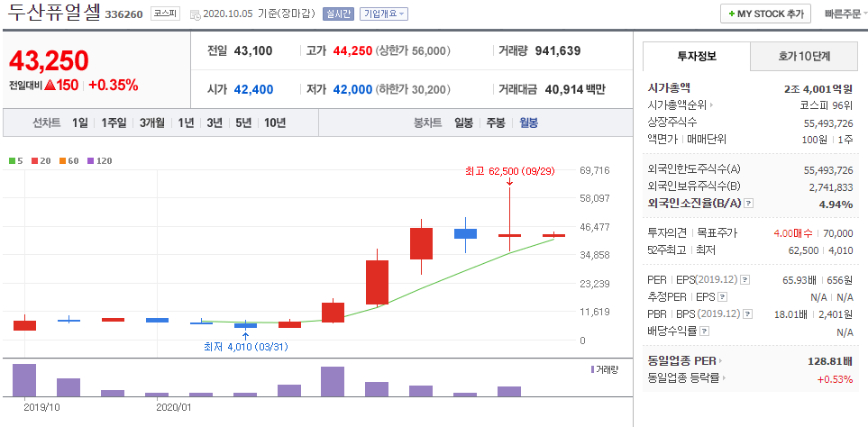Screen dimensions: 868x427
Task: Click the green 5-day moving average swatch
Action: (x=13, y=161)
